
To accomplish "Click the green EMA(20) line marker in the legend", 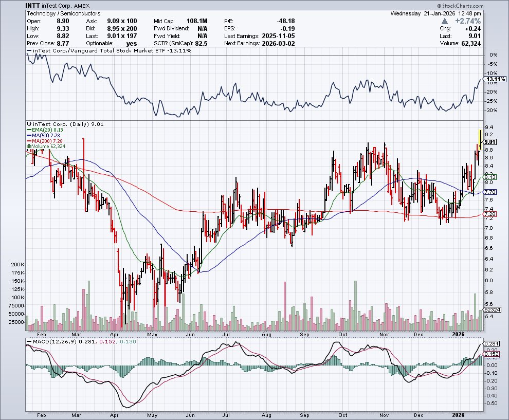I will (x=29, y=130).
